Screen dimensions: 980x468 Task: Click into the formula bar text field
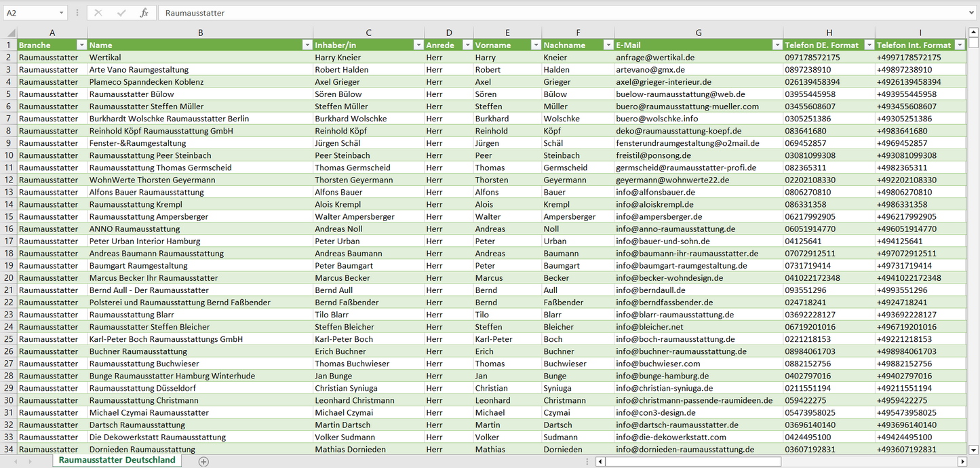pyautogui.click(x=543, y=13)
